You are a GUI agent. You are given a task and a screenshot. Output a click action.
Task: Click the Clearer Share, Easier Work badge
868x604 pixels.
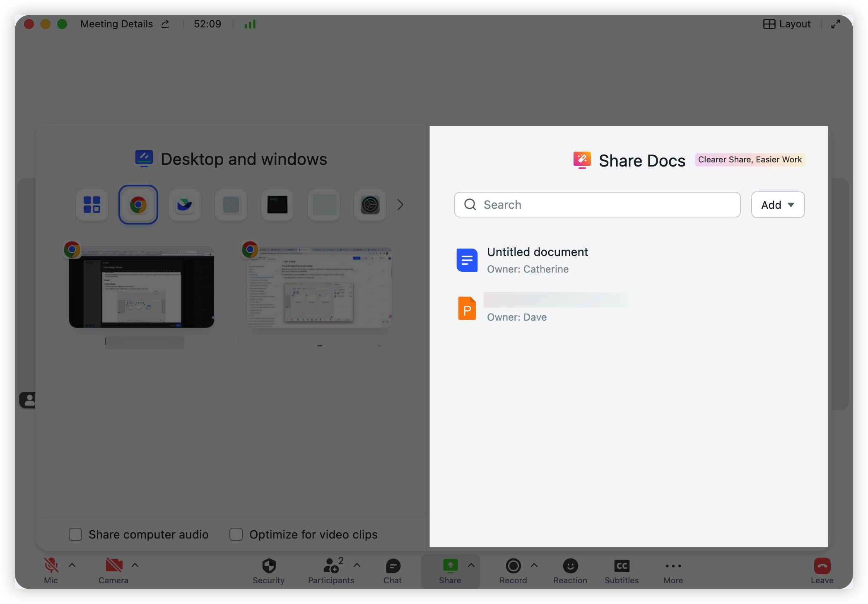click(750, 159)
